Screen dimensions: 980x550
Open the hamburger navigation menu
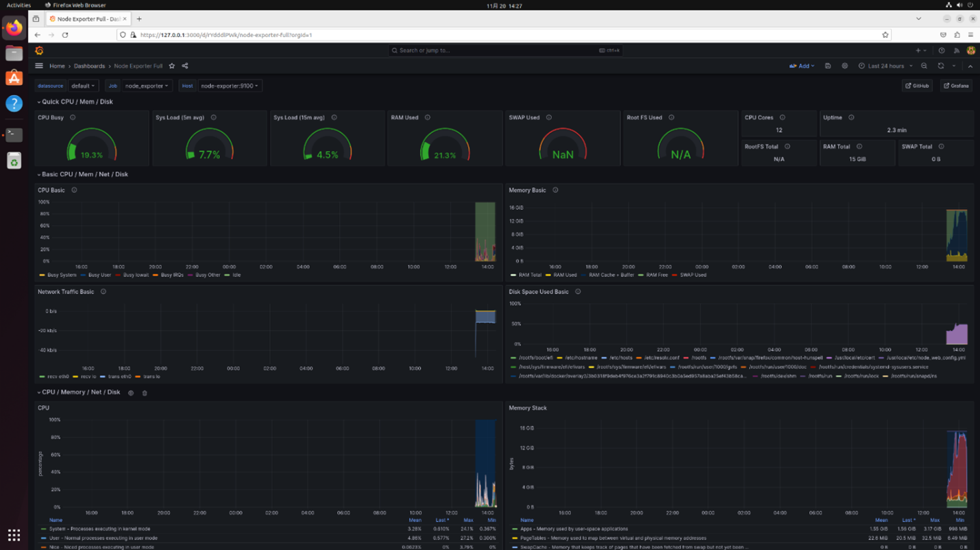(x=39, y=66)
